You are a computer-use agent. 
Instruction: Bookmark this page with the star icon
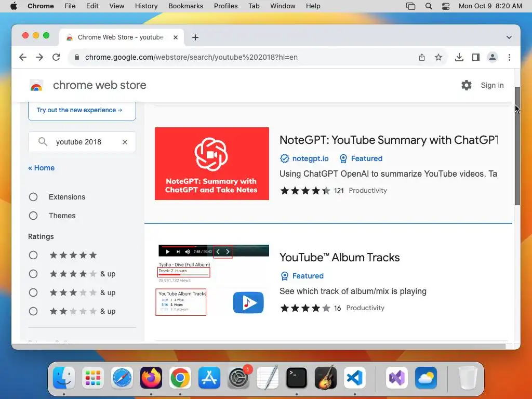coord(438,57)
